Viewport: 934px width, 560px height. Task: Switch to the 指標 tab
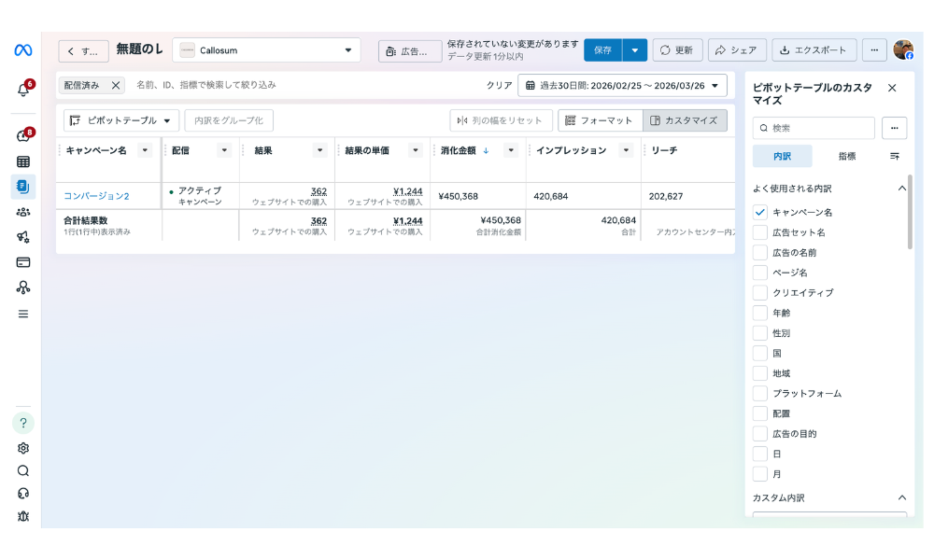point(846,157)
